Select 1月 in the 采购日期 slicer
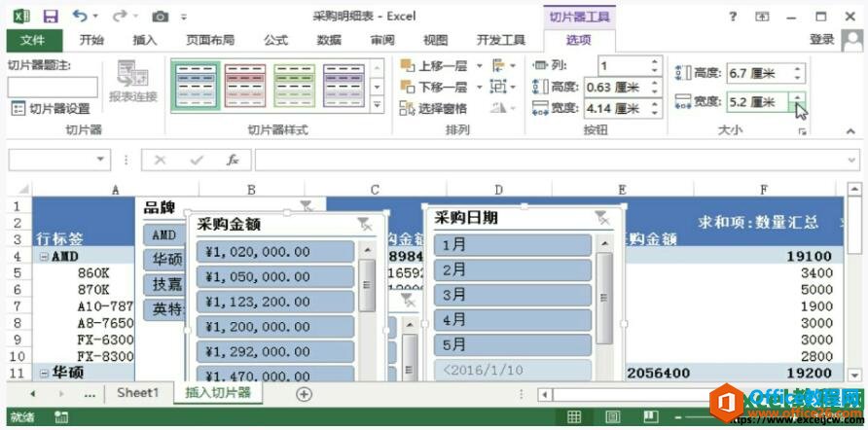 tap(513, 245)
